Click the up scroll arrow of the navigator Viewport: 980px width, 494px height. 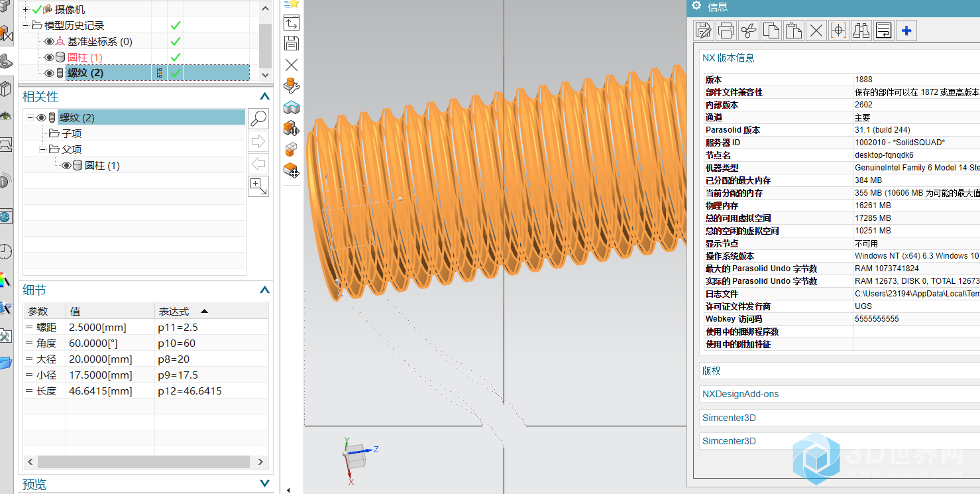[265, 8]
